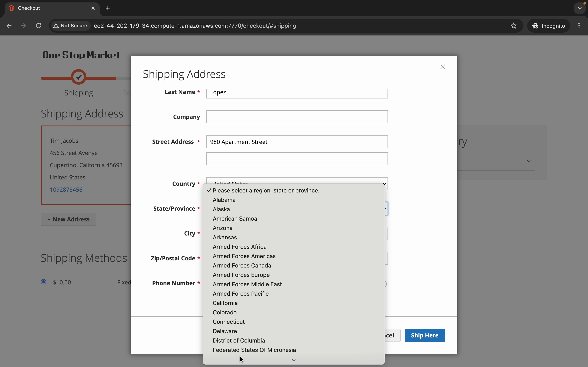Screen dimensions: 588x367
Task: Click the + New Address button
Action: [69, 219]
